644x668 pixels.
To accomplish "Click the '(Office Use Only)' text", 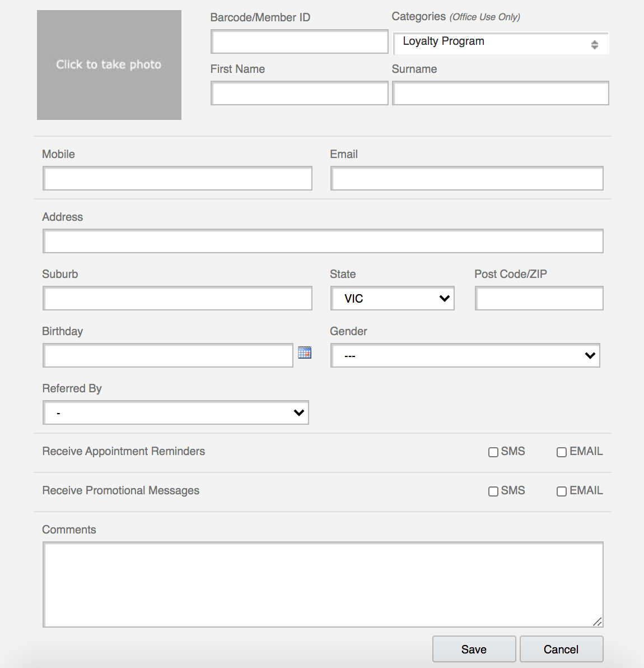I will click(485, 17).
